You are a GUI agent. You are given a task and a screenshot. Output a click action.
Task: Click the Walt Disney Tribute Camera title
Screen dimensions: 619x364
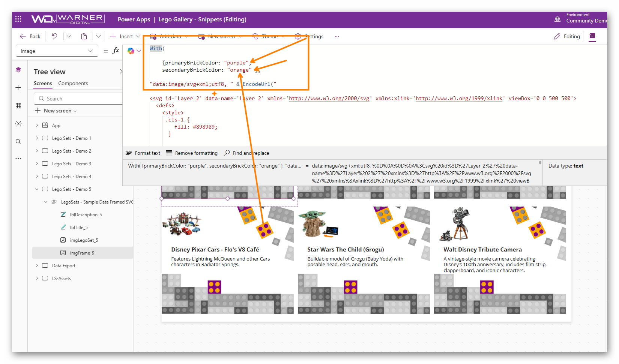click(482, 249)
